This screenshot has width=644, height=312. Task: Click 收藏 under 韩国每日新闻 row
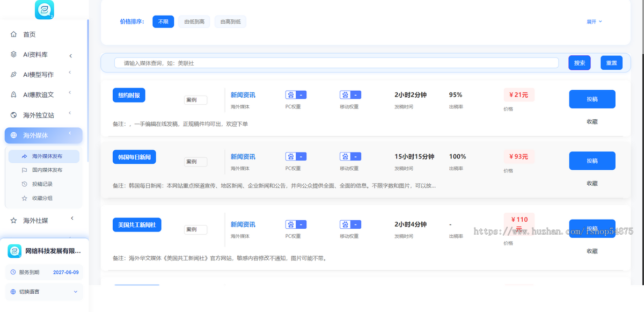click(x=592, y=183)
